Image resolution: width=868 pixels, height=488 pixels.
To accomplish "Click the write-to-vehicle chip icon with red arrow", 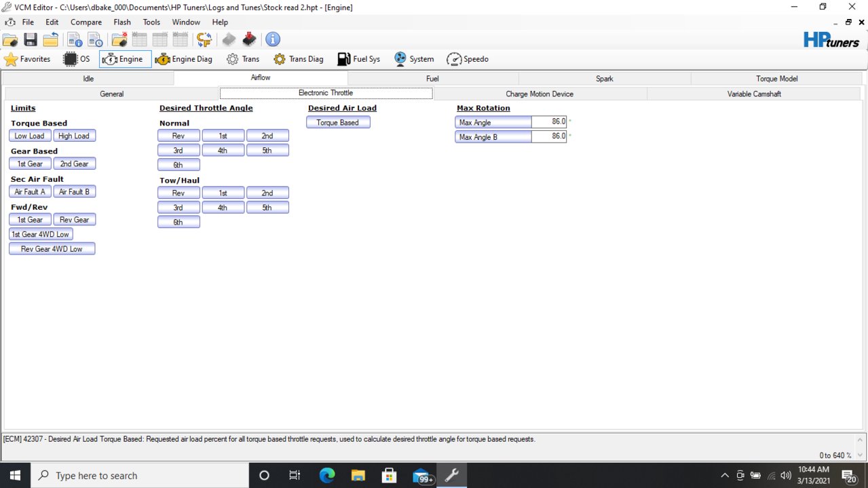I will coord(250,39).
